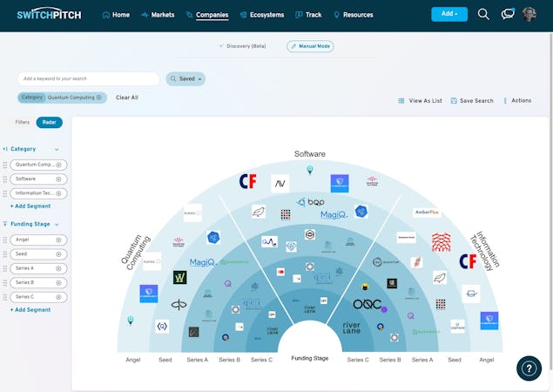Open the chat messages icon
This screenshot has height=392, width=553.
[508, 14]
